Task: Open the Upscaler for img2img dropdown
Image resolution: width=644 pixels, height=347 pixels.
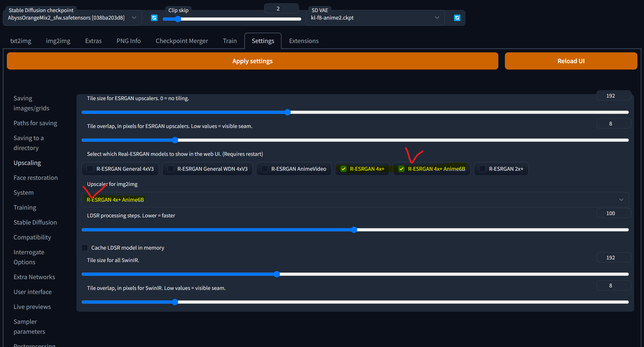Action: [x=355, y=200]
